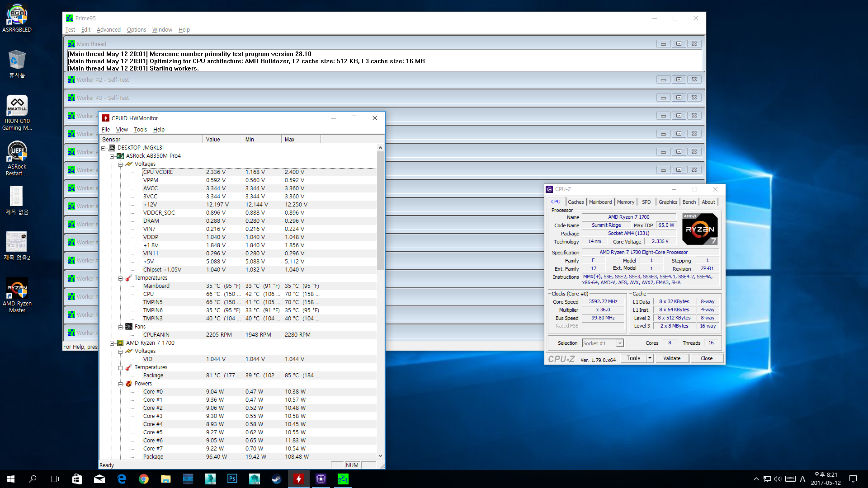The width and height of the screenshot is (868, 488).
Task: Launch Microsoft Store from taskbar
Action: click(x=77, y=479)
